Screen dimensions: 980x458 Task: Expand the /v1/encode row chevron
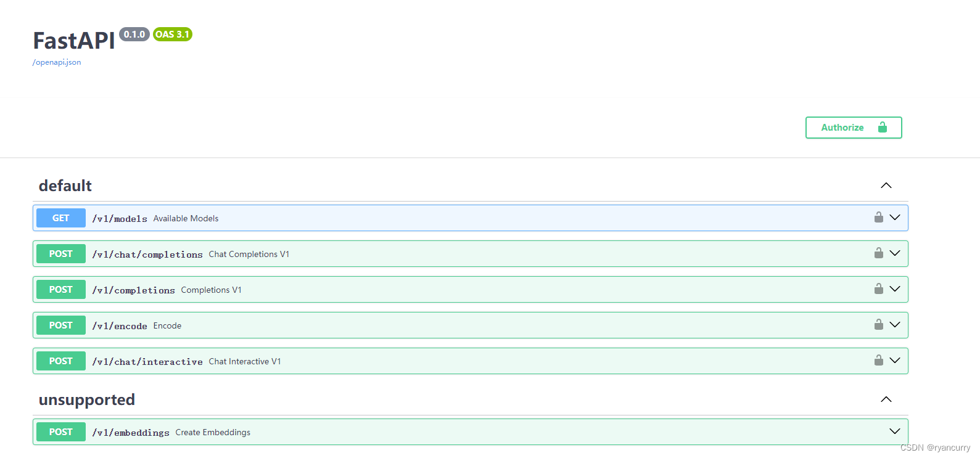pyautogui.click(x=895, y=325)
